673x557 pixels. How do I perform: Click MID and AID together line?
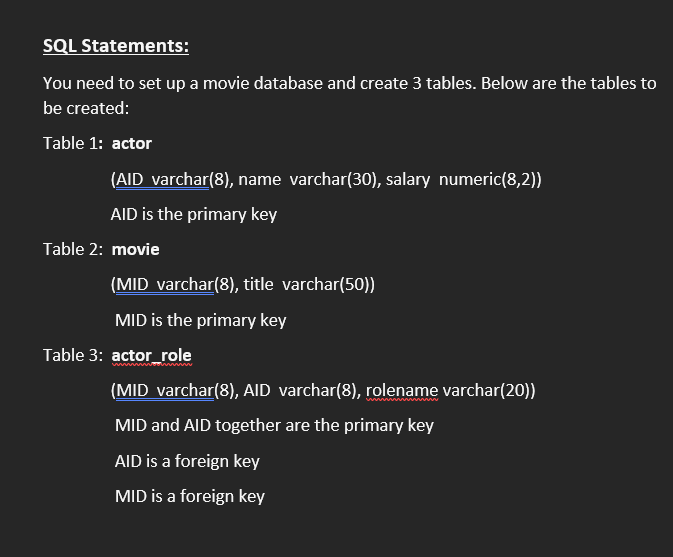(274, 425)
